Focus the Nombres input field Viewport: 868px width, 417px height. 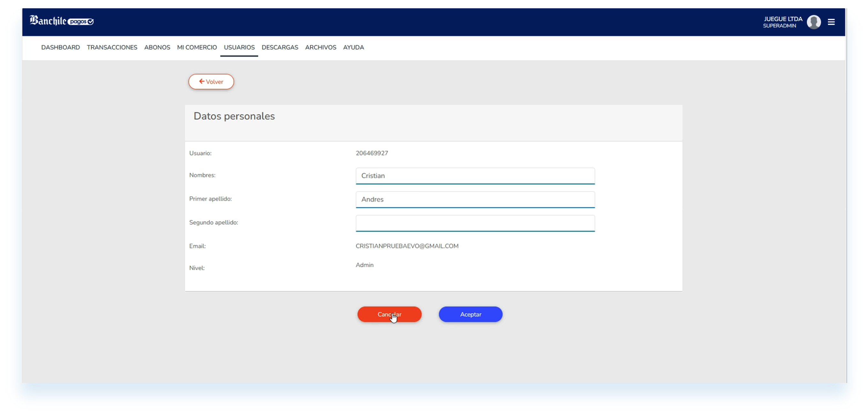475,176
